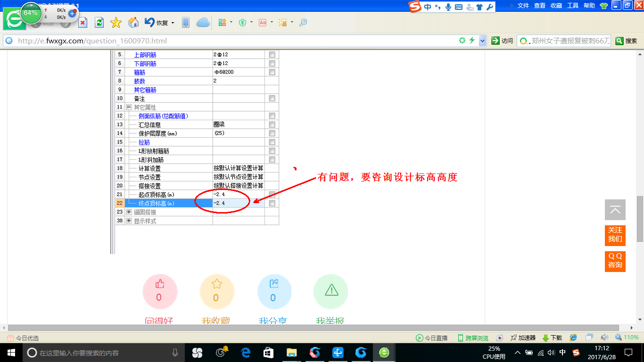Click 跨屏浏览 in status bar
The image size is (644, 362).
click(473, 338)
